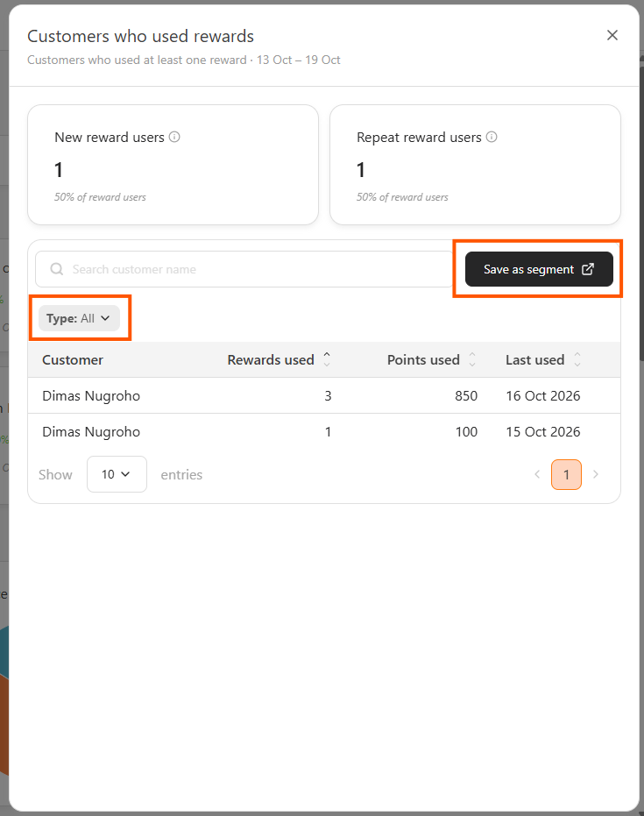Open the 10 entries per page dropdown
Image resolution: width=644 pixels, height=816 pixels.
117,474
